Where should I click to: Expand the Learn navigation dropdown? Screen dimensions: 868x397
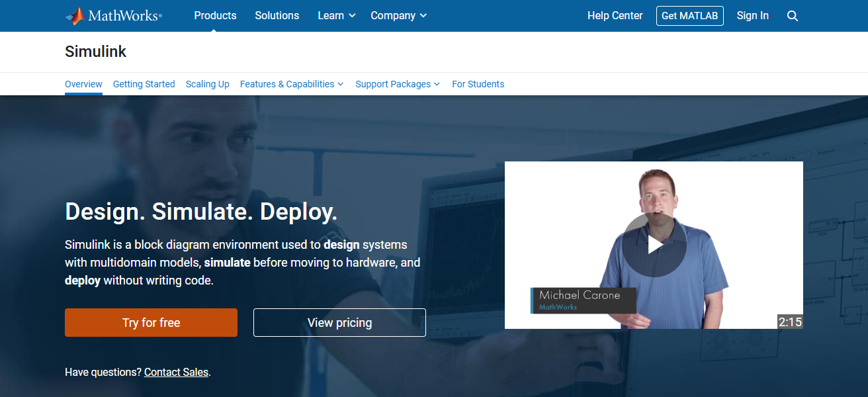[335, 15]
